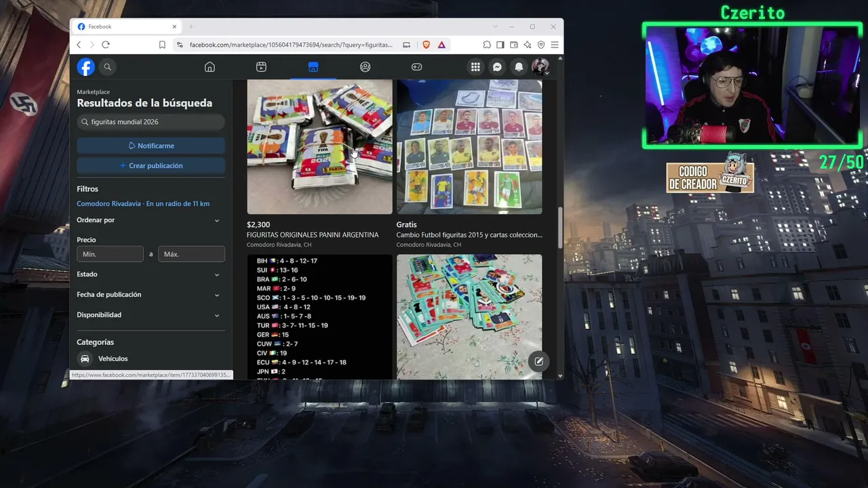
Task: Open the Vehículos category
Action: tap(151, 359)
